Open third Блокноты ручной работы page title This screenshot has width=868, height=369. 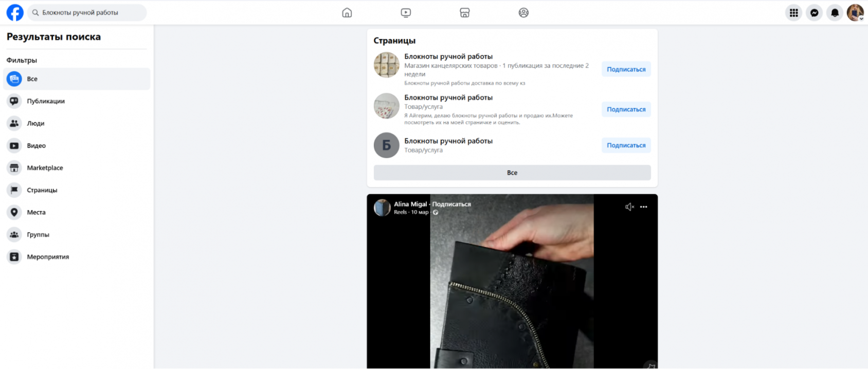point(448,141)
